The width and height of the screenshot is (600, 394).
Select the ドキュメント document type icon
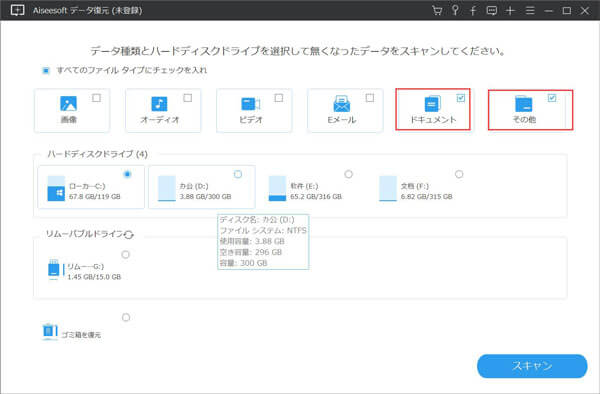(x=433, y=104)
